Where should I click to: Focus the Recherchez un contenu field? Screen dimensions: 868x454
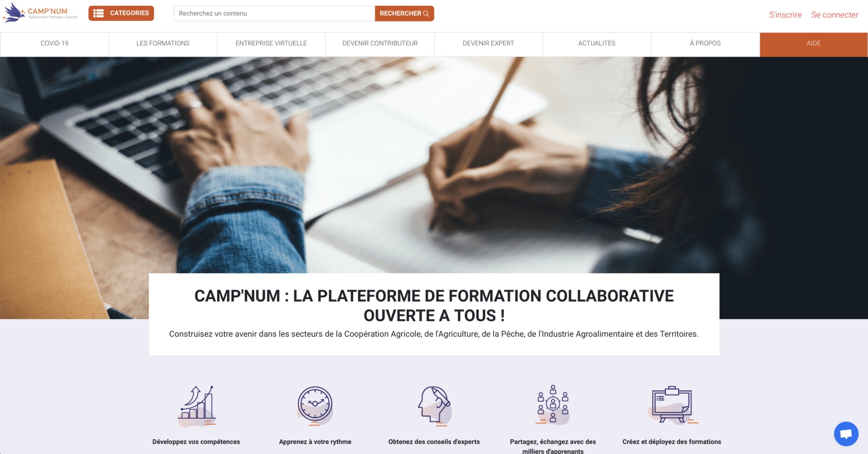[x=274, y=14]
